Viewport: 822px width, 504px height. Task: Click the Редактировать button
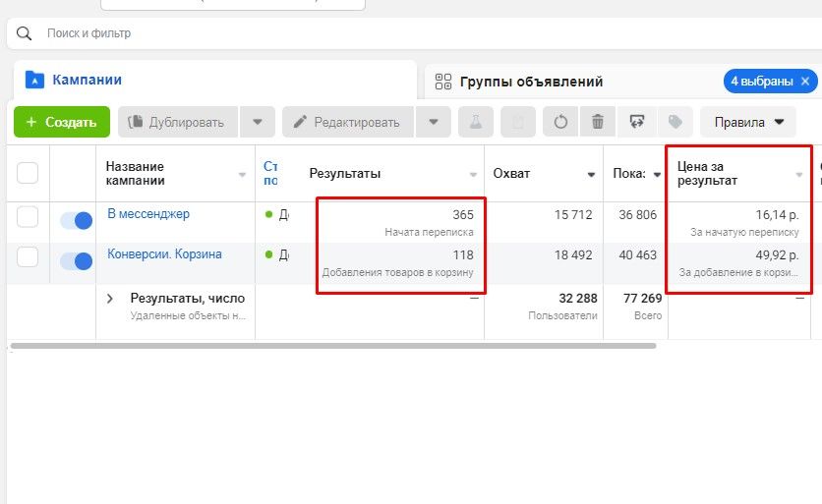[x=348, y=122]
